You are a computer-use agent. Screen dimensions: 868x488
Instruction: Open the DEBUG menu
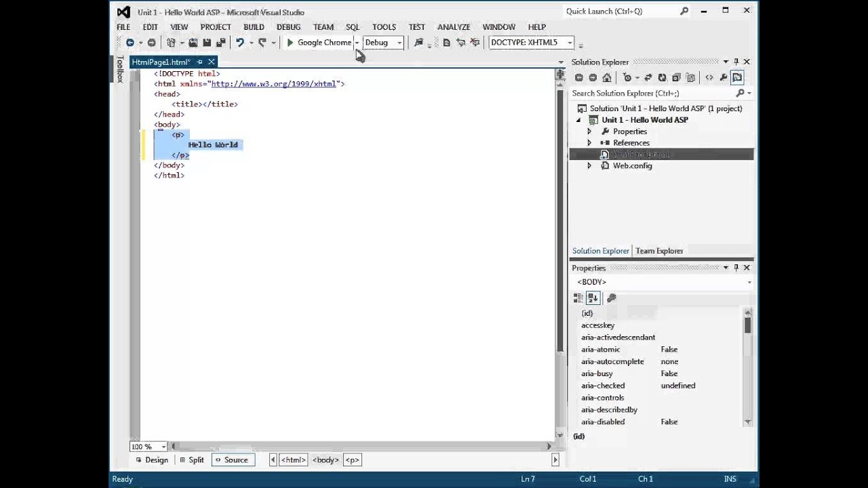tap(288, 27)
